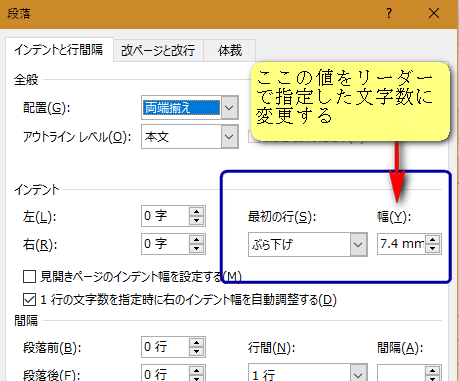Viewport: 459px width, 381px height.
Task: Click the インデント section heading
Action: [37, 190]
